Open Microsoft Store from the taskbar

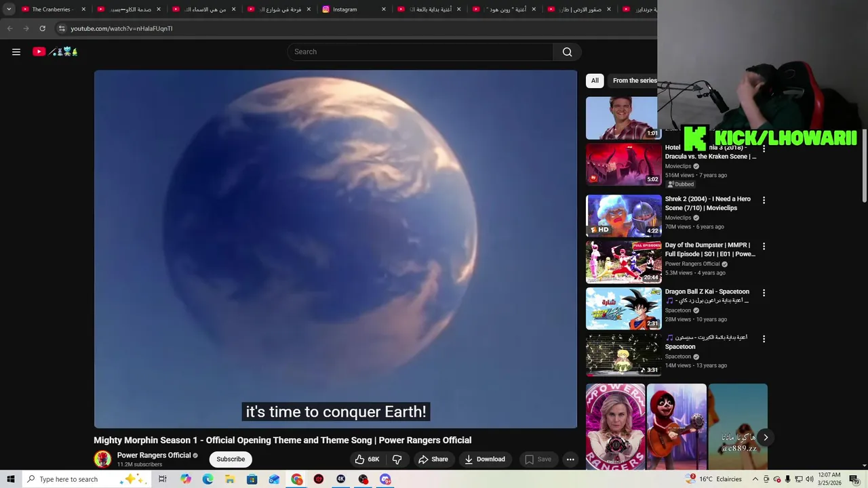tap(252, 479)
